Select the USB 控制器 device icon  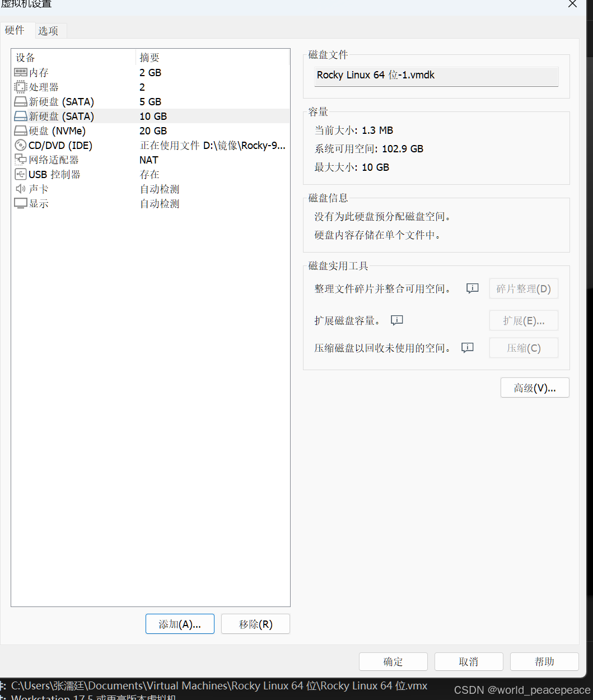pos(20,174)
